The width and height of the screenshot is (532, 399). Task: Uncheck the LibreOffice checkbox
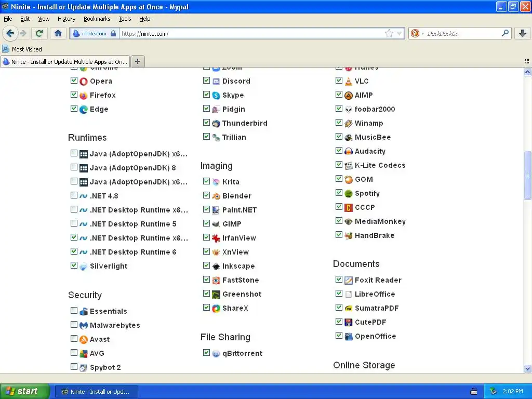tap(339, 294)
